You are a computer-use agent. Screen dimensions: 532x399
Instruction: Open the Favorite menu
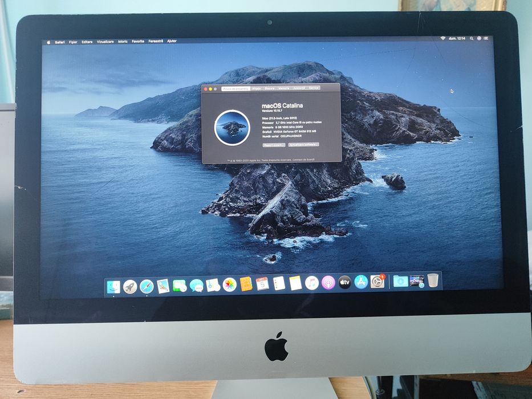[138, 41]
